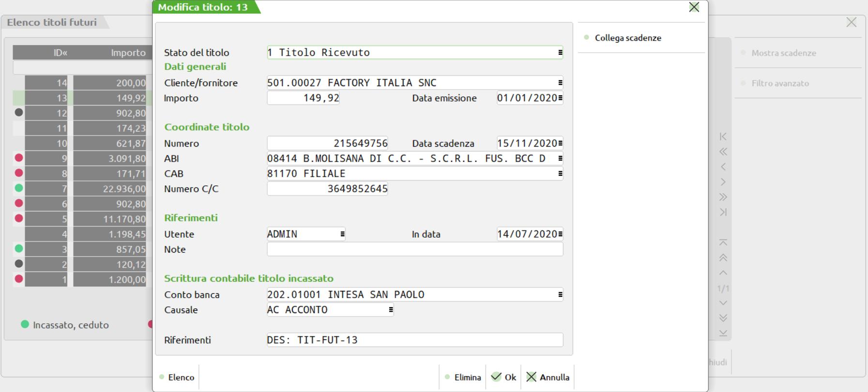Open the Elenco list button

(177, 377)
